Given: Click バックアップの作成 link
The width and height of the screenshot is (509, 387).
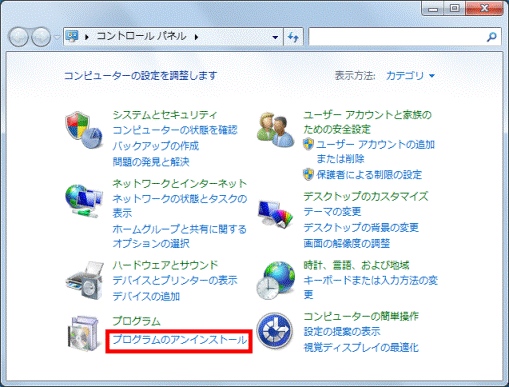Looking at the screenshot, I should point(156,146).
